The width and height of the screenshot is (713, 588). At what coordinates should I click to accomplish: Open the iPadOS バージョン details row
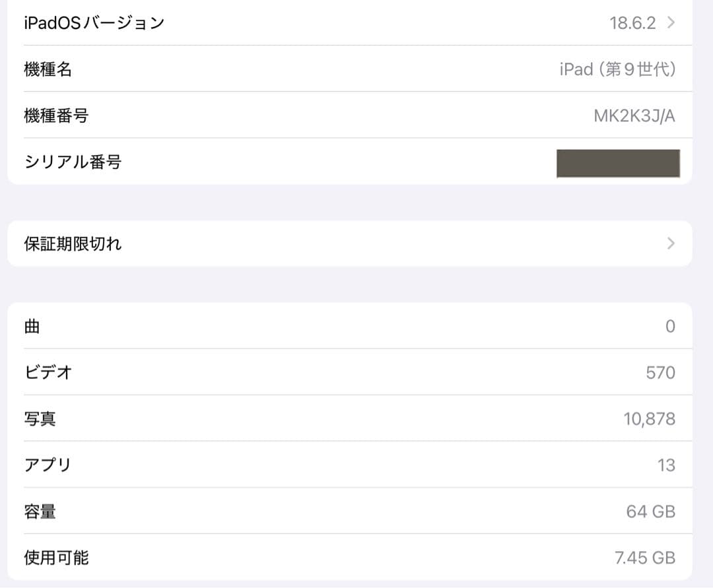pos(264,22)
